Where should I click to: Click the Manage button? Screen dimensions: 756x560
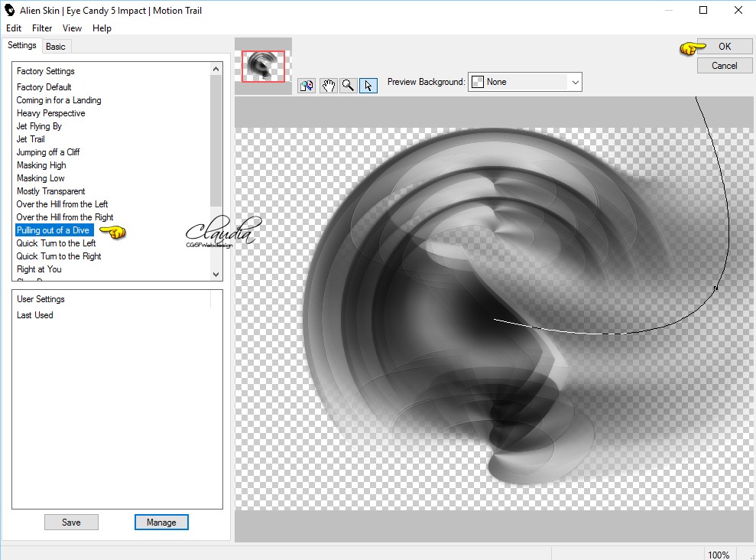pyautogui.click(x=161, y=523)
